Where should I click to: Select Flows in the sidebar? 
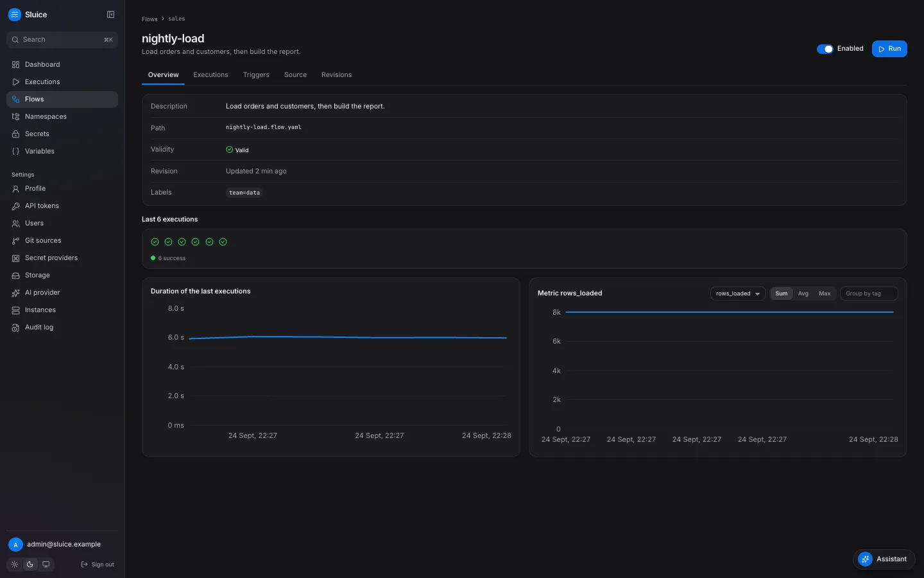pos(62,99)
